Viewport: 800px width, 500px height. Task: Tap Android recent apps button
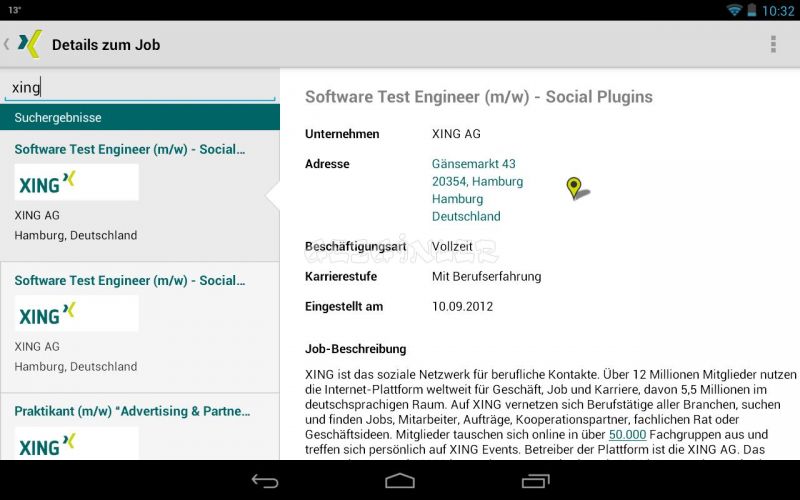pos(535,481)
